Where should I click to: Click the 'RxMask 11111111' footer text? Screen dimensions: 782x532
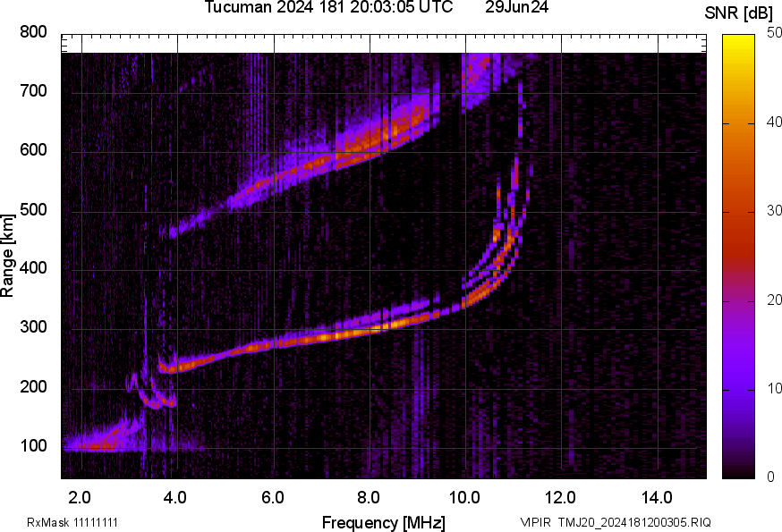tap(72, 522)
